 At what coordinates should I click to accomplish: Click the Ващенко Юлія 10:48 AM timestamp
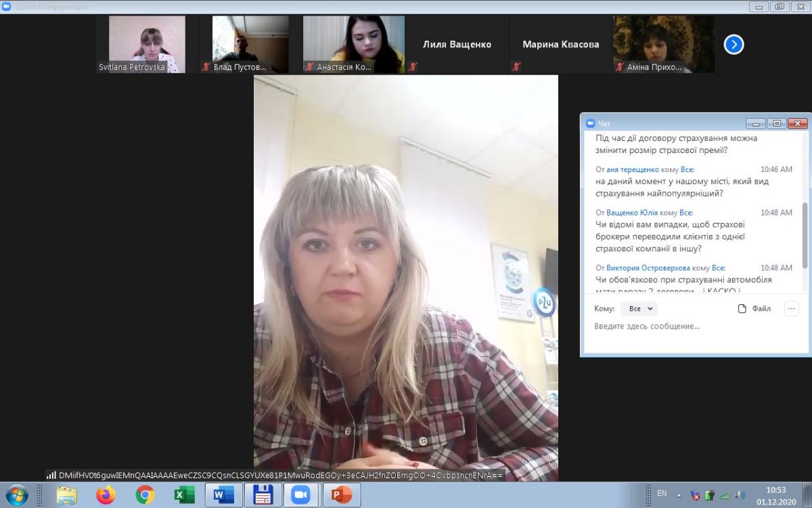pos(776,212)
